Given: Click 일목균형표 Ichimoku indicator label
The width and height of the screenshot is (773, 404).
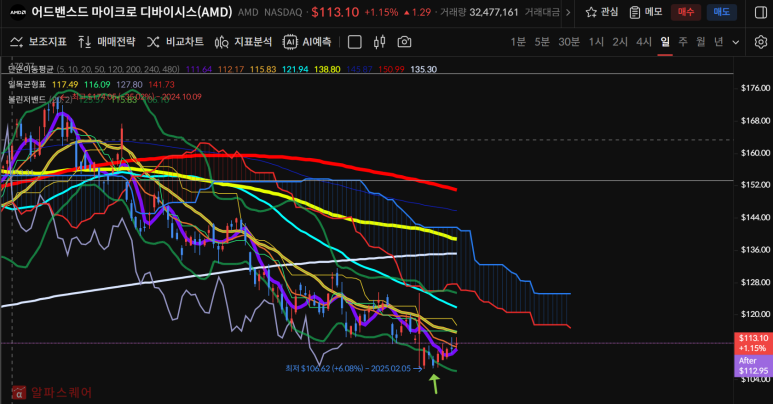Looking at the screenshot, I should click(27, 84).
